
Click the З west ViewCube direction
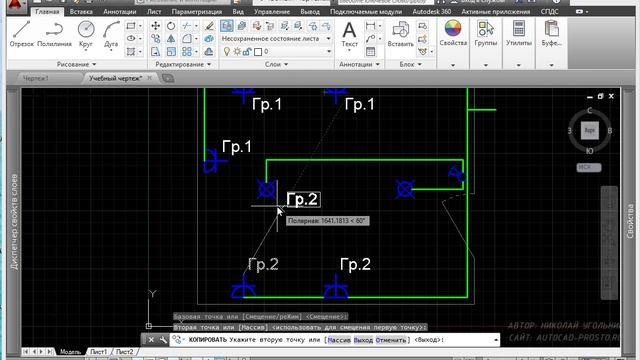tap(570, 131)
